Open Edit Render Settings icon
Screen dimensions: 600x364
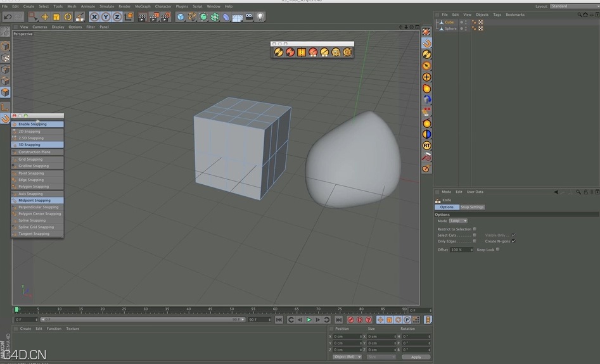[x=166, y=17]
